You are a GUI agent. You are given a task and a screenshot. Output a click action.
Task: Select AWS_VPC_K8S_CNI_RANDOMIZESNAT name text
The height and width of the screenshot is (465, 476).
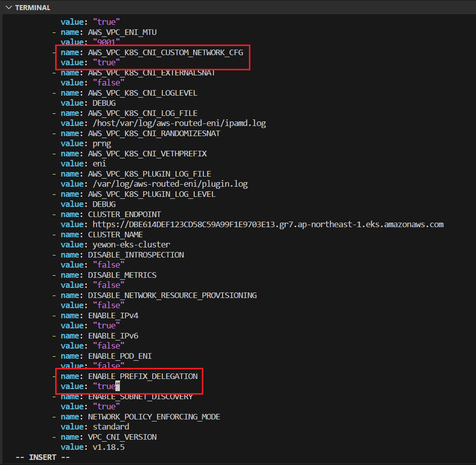click(x=154, y=134)
